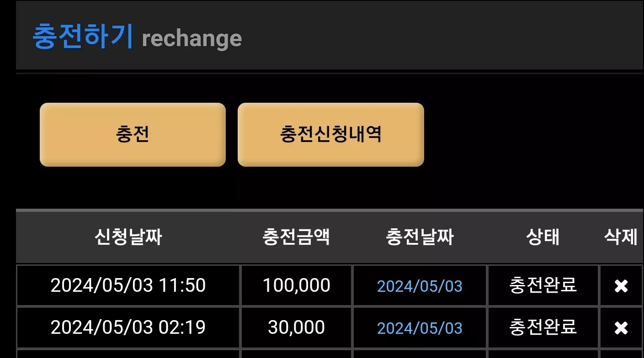The image size is (644, 358).
Task: Switch to 충전신청내역 history tab
Action: click(331, 135)
